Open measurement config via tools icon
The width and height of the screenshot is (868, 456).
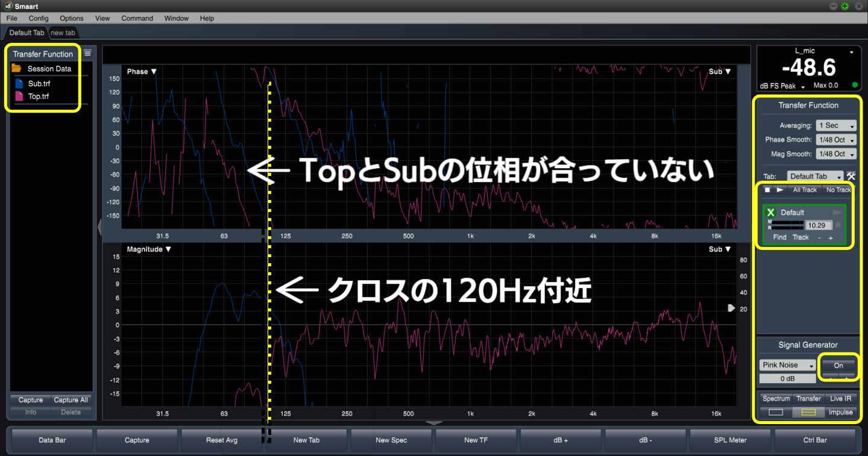point(851,176)
